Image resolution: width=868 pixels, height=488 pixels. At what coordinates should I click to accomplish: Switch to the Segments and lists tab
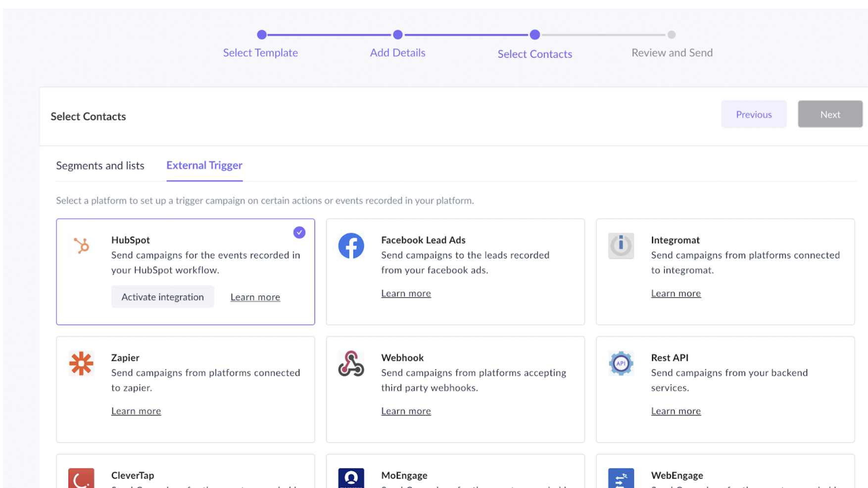point(100,165)
